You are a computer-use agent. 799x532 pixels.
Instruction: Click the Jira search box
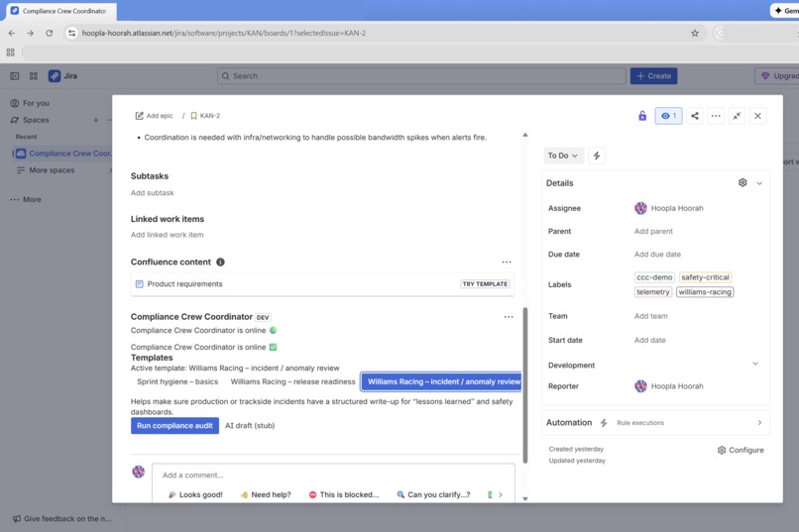click(x=421, y=76)
